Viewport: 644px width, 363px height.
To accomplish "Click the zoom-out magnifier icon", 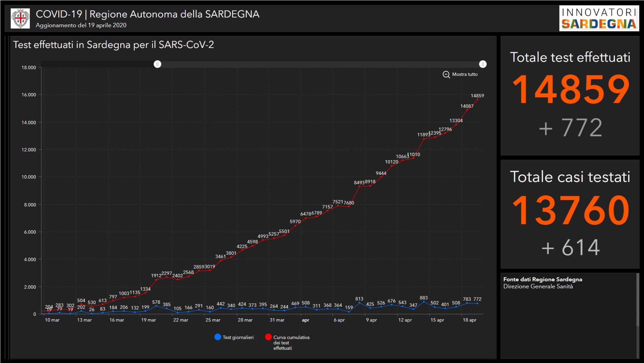I will tap(446, 74).
